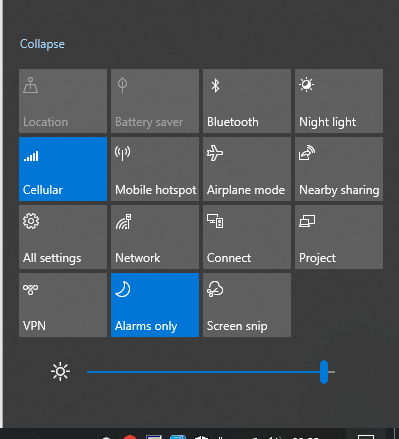Switch on Airplane mode
This screenshot has width=399, height=439.
coord(247,169)
